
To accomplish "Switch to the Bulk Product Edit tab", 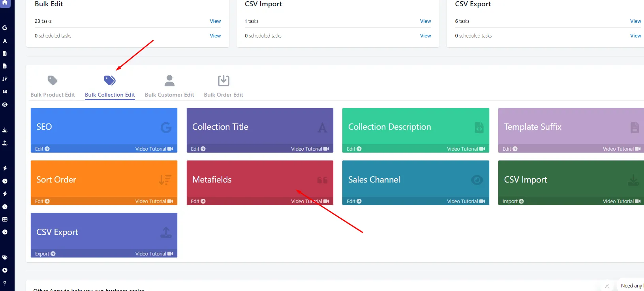I will pyautogui.click(x=53, y=86).
